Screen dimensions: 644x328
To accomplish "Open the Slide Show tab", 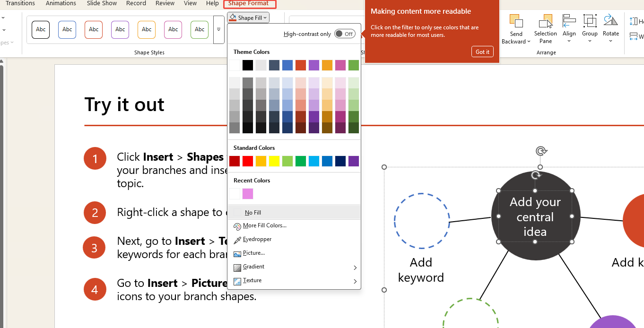I will tap(101, 3).
